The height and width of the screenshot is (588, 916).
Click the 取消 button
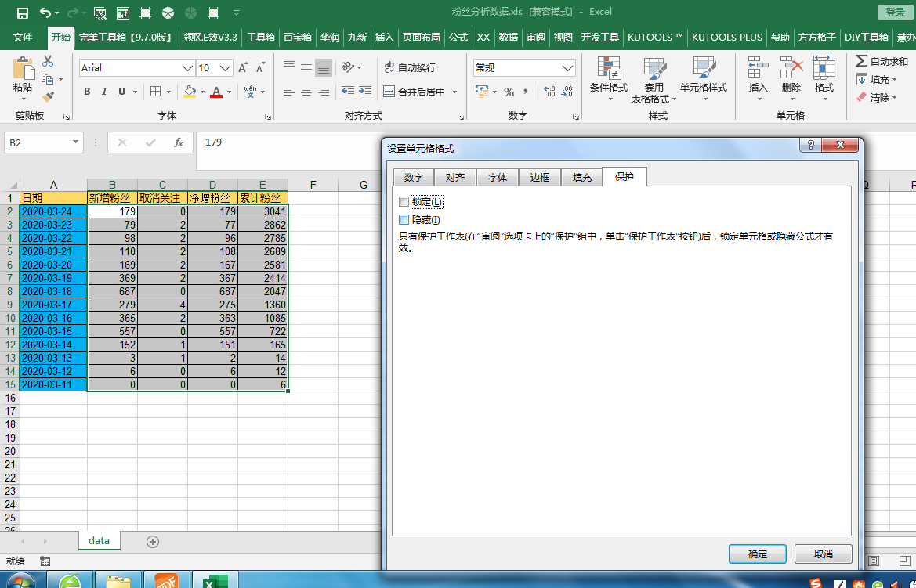[x=824, y=554]
